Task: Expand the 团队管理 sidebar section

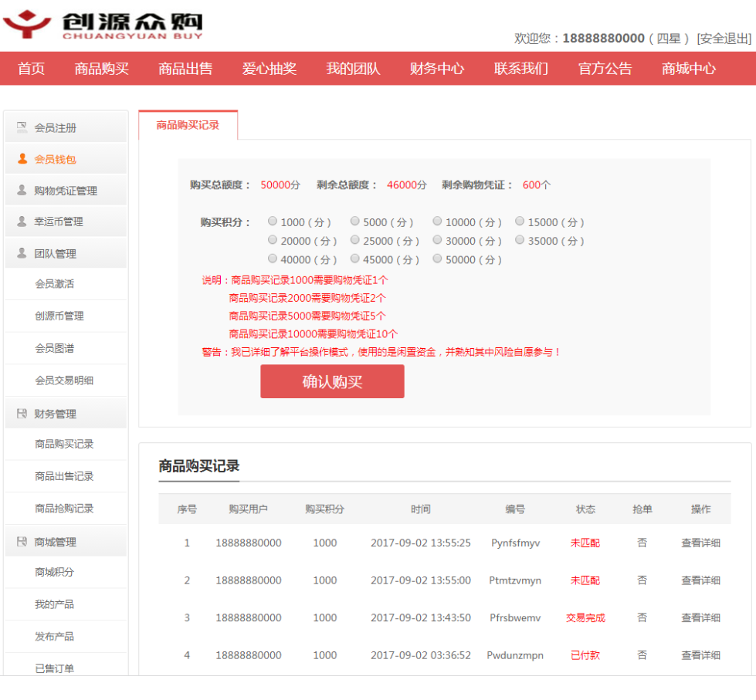Action: click(56, 253)
